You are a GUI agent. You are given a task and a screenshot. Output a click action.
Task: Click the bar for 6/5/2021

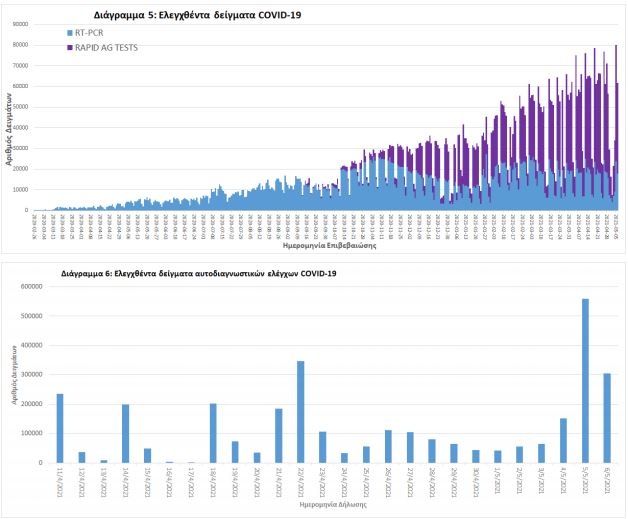[607, 417]
